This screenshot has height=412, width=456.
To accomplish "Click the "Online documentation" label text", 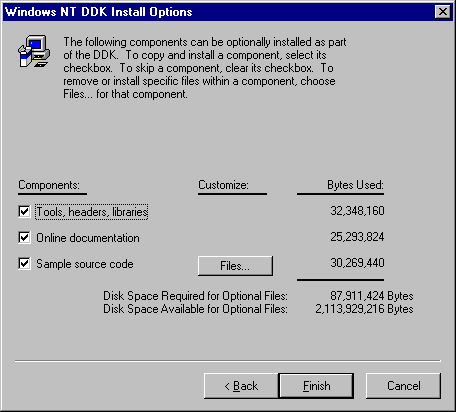I will coord(88,238).
